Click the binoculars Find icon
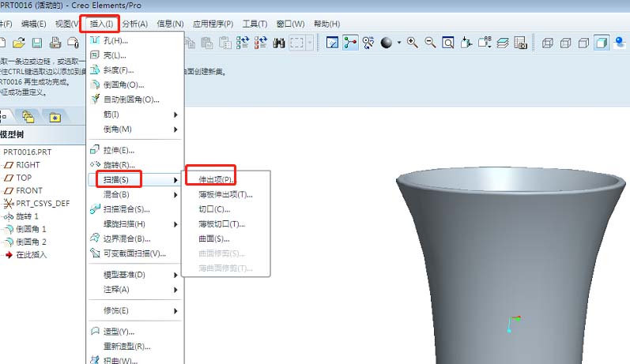Image resolution: width=630 pixels, height=364 pixels. tap(278, 43)
